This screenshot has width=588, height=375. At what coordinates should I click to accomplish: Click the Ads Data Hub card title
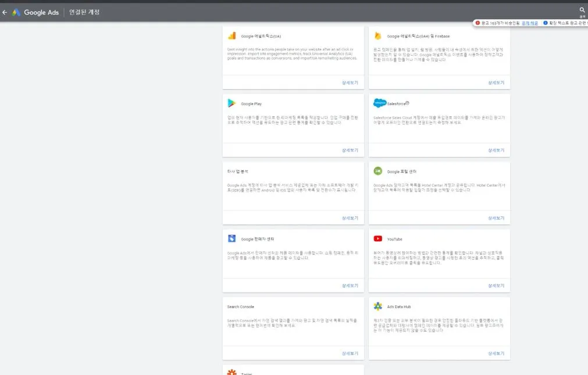(399, 307)
